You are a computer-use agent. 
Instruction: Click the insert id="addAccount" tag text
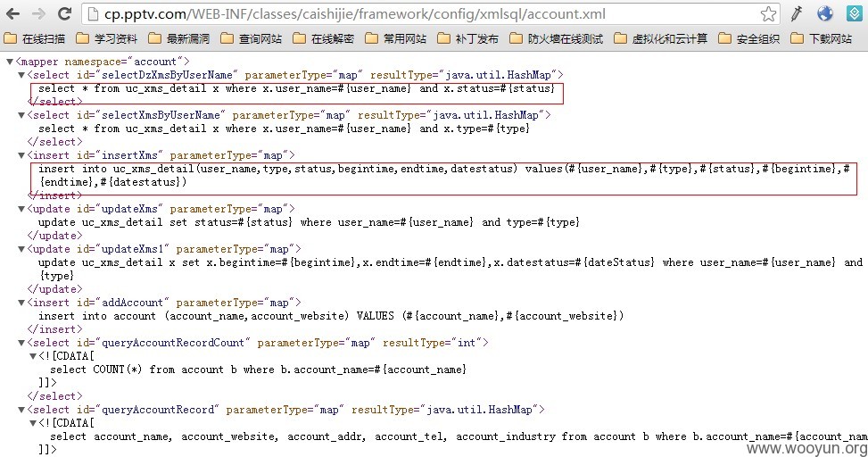[x=164, y=303]
